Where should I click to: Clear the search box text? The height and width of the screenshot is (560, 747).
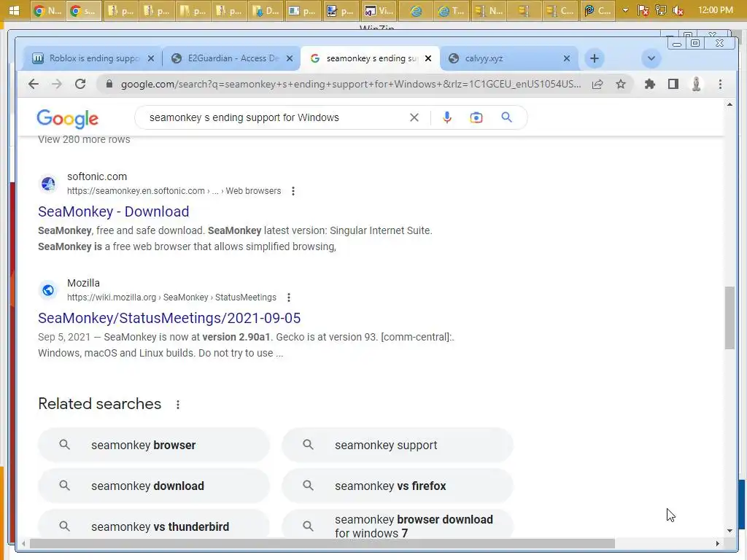pos(414,117)
